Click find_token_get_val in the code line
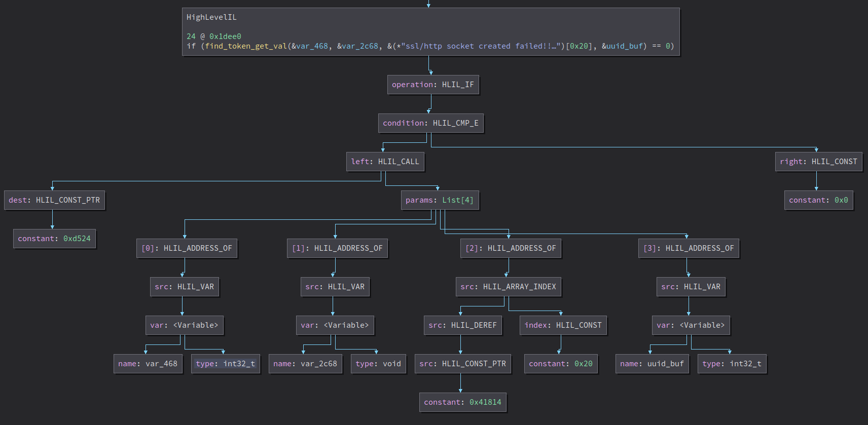The width and height of the screenshot is (868, 425). tap(246, 46)
